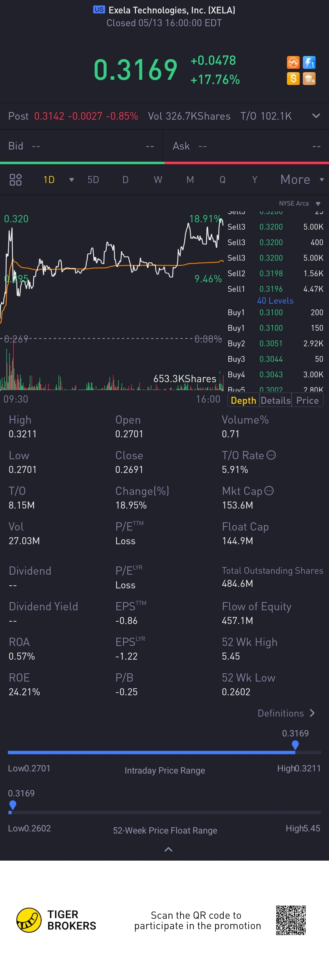Open the Definitions link
329x980 pixels.
pyautogui.click(x=286, y=713)
